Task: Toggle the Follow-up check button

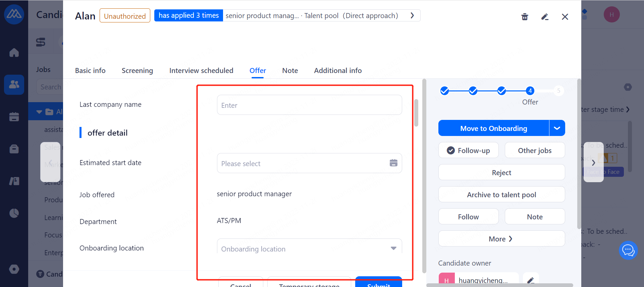Action: pos(468,150)
